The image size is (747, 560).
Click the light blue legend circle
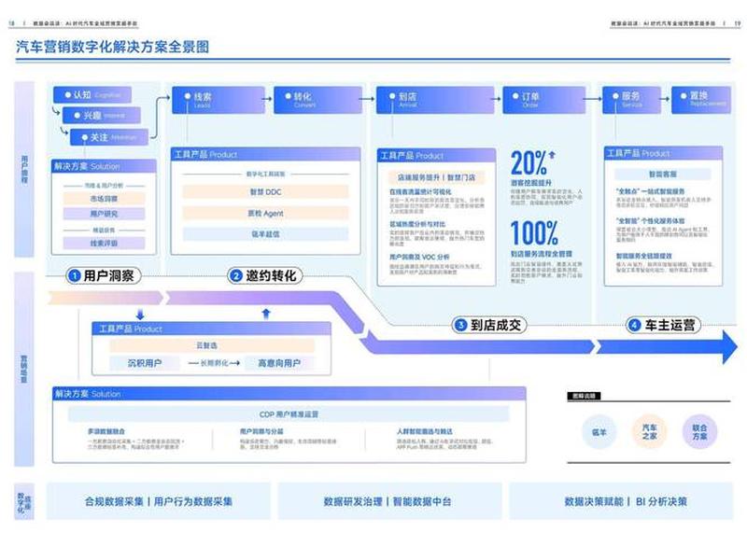tap(599, 432)
